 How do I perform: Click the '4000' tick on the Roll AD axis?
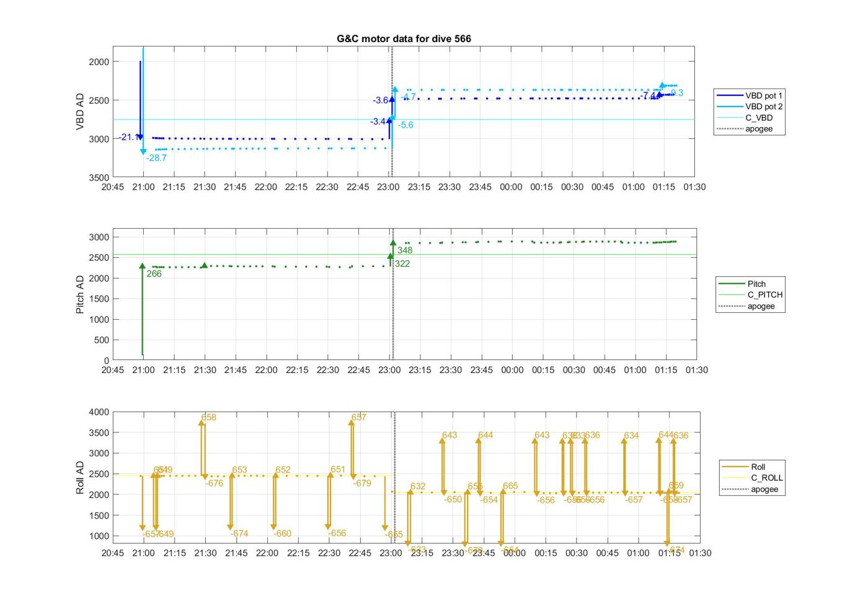coord(99,412)
